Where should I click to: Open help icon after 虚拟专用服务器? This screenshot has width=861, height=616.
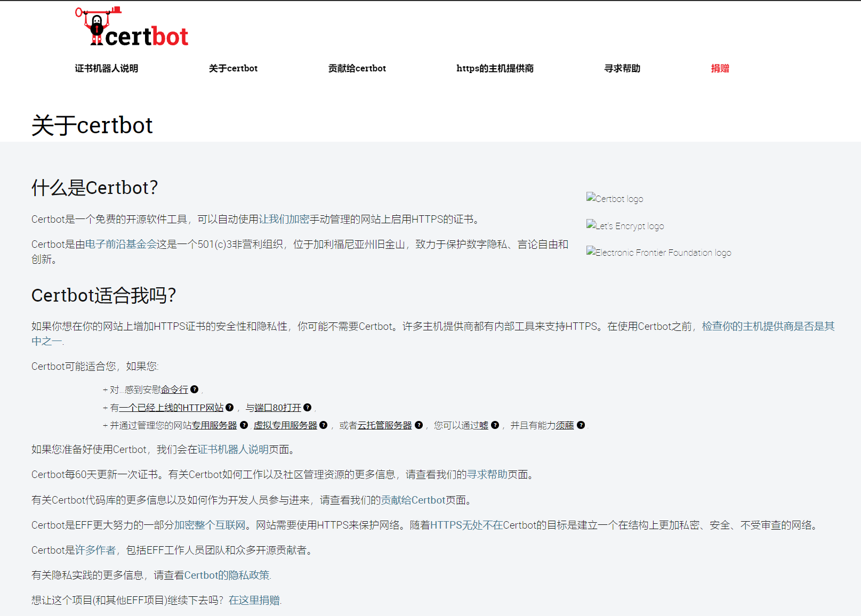(x=323, y=425)
